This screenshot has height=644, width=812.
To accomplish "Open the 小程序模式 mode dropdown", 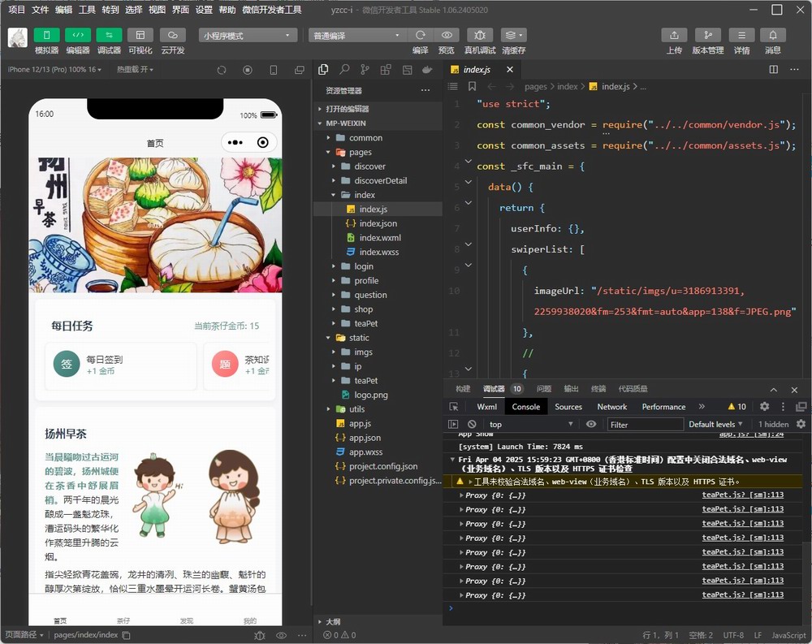I will tap(248, 36).
